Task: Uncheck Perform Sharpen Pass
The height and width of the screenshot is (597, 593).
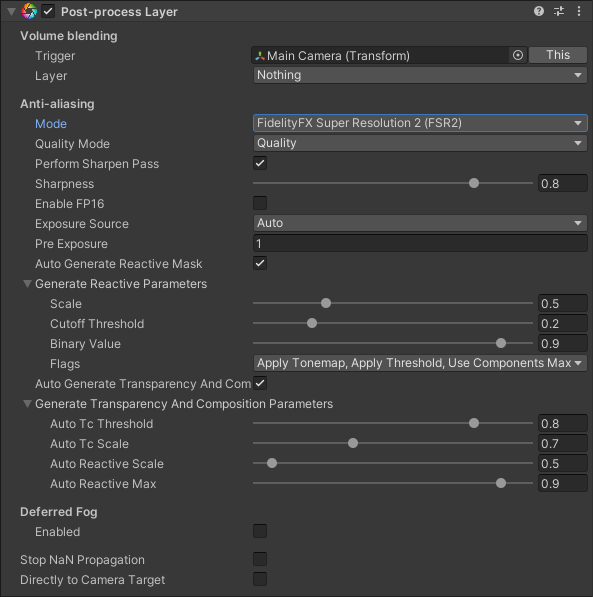Action: [260, 163]
